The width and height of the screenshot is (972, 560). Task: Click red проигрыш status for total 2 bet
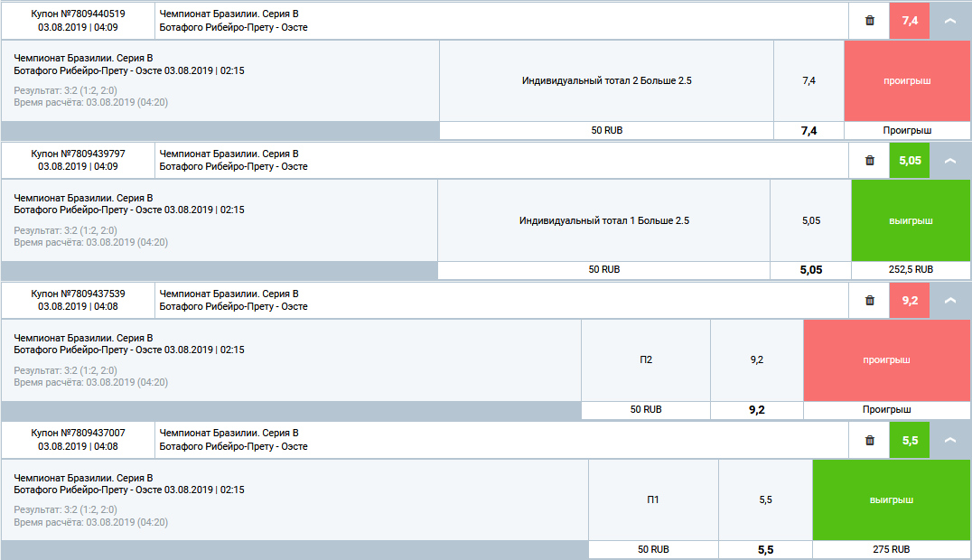pyautogui.click(x=907, y=80)
